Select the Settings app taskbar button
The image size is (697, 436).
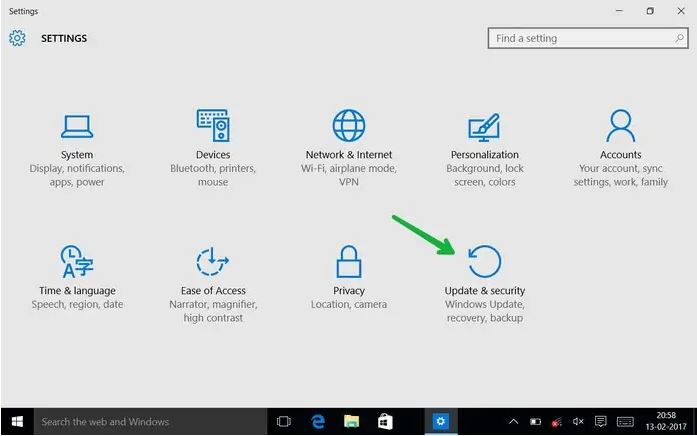441,421
